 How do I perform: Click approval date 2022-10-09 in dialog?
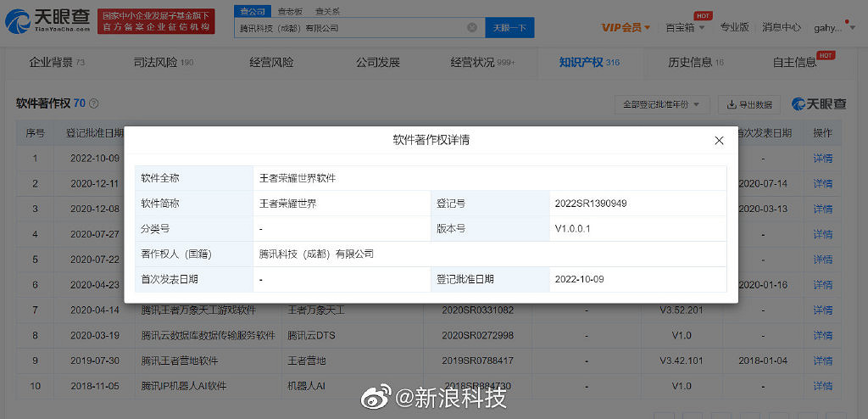(579, 279)
